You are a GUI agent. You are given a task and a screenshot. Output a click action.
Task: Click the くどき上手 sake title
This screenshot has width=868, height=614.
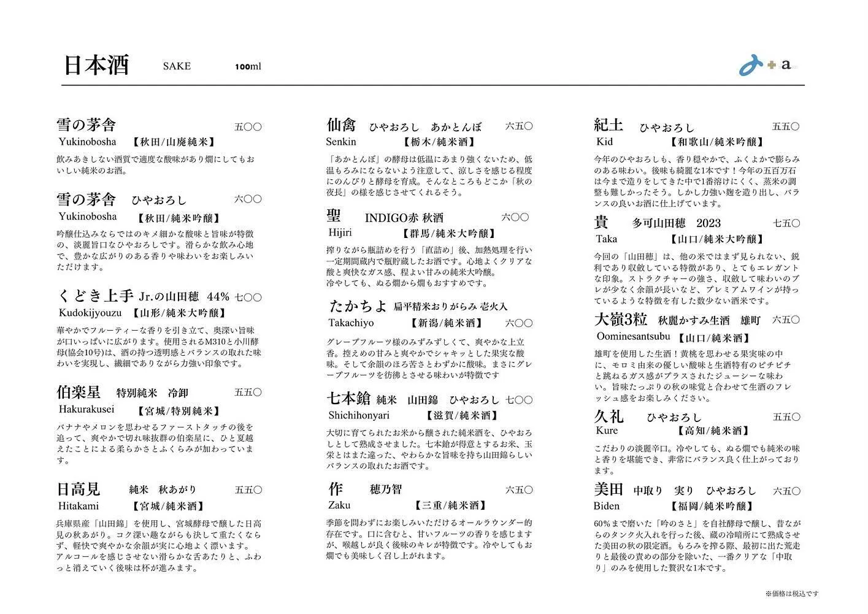click(94, 296)
